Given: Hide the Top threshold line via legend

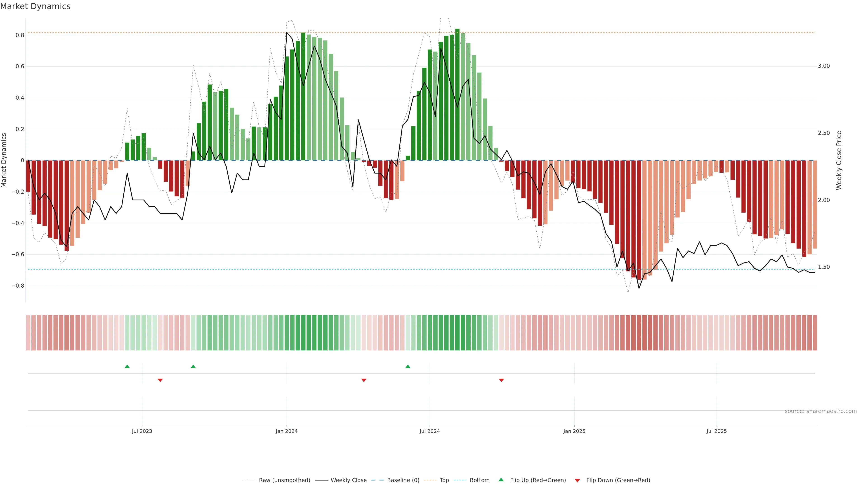Looking at the screenshot, I should click(444, 480).
